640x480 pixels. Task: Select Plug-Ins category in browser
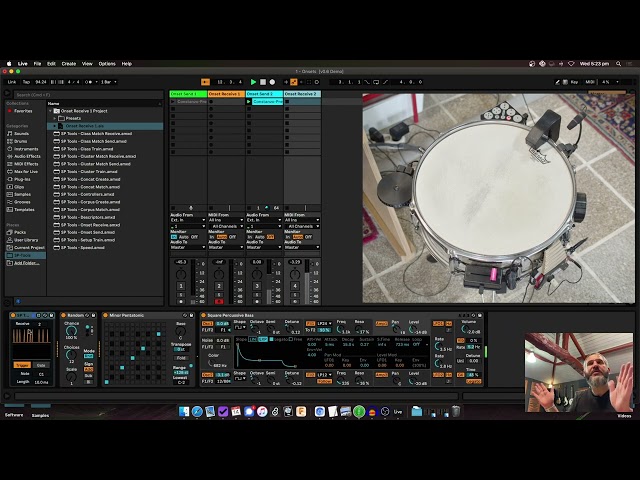(22, 179)
